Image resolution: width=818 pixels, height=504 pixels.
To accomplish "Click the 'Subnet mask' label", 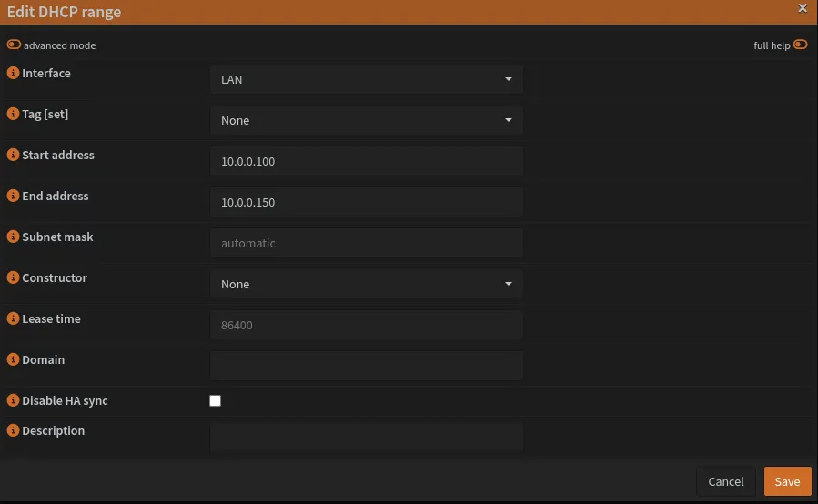I will click(57, 237).
